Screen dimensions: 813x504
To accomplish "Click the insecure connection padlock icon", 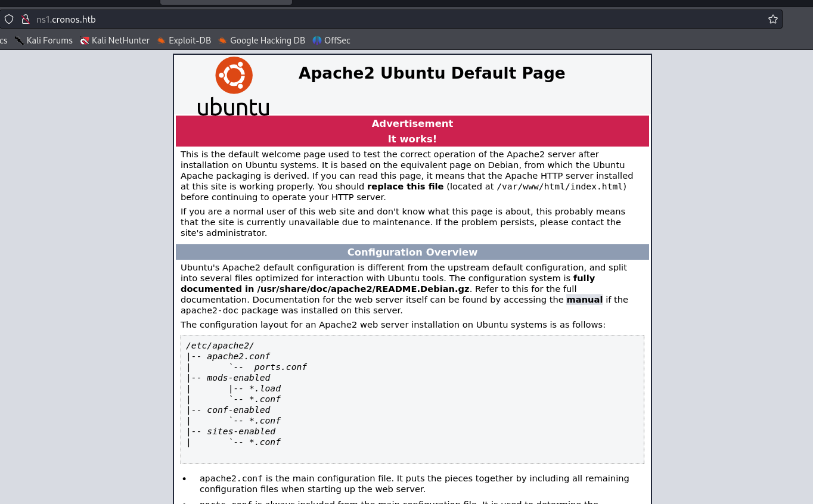I will tap(25, 19).
